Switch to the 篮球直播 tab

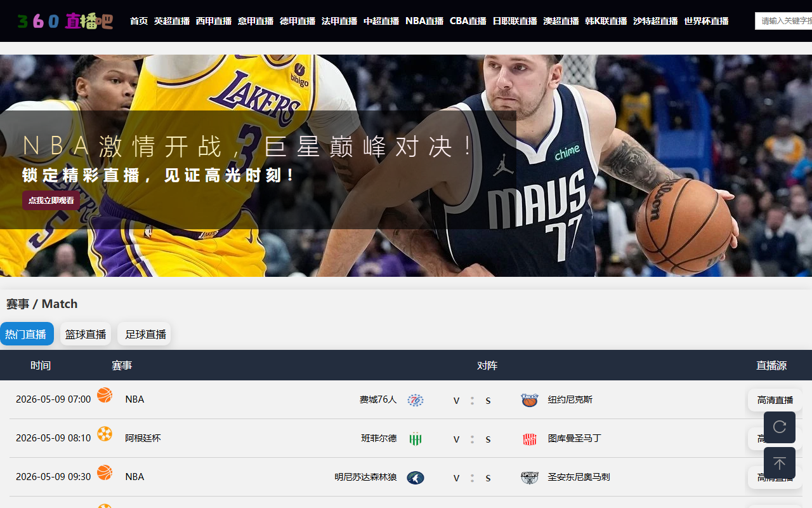click(86, 334)
